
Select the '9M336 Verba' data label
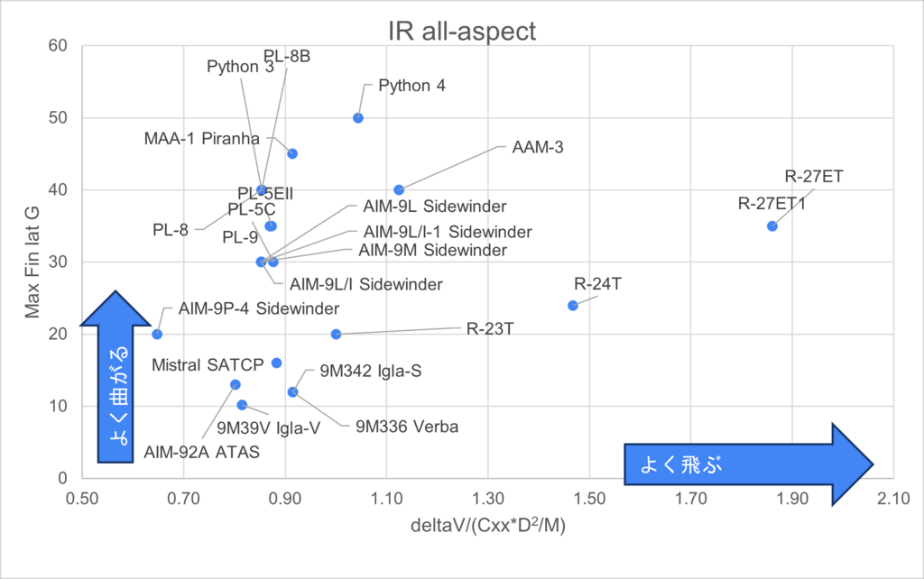[407, 427]
